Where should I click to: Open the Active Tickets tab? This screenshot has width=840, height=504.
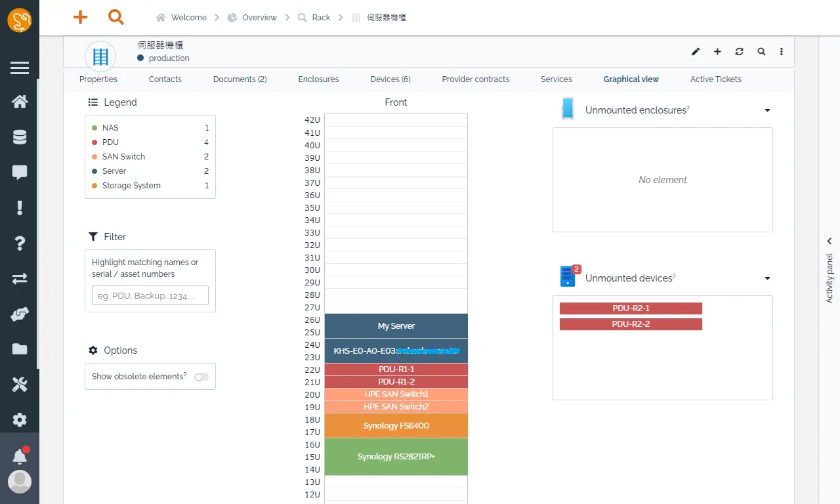716,79
